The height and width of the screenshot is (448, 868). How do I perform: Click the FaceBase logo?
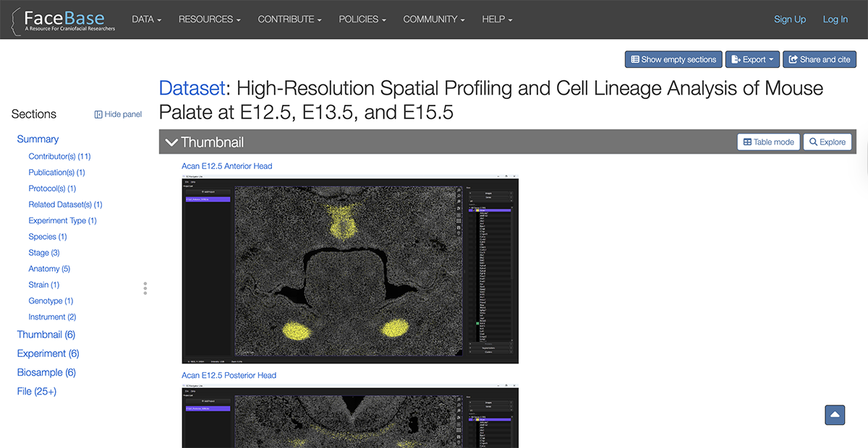pyautogui.click(x=64, y=19)
